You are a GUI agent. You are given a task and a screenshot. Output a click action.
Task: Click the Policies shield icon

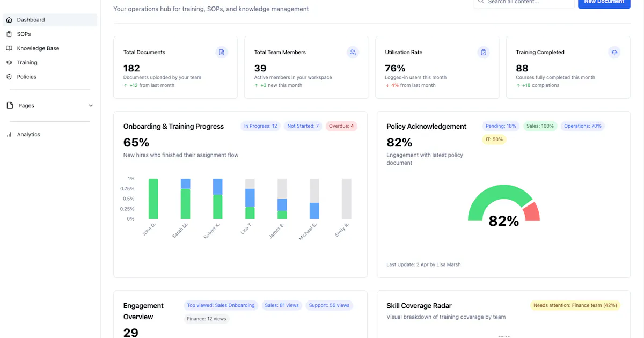coord(9,77)
